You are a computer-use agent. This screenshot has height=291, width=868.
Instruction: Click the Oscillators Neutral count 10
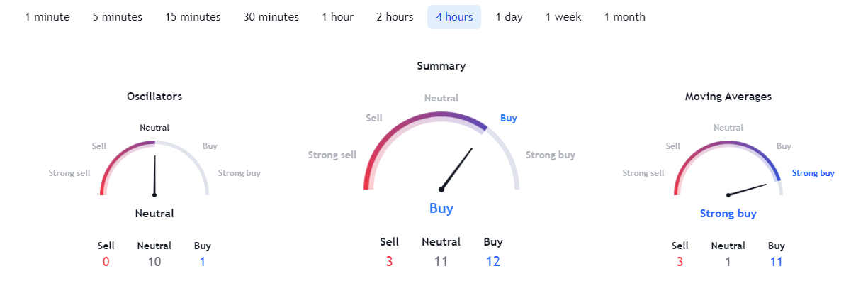click(x=154, y=262)
